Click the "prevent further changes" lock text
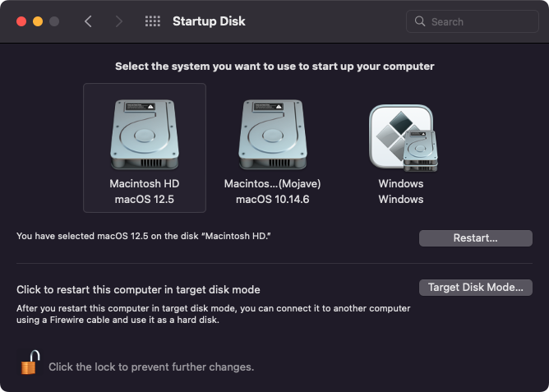Screen dimensions: 549x392 (151, 367)
